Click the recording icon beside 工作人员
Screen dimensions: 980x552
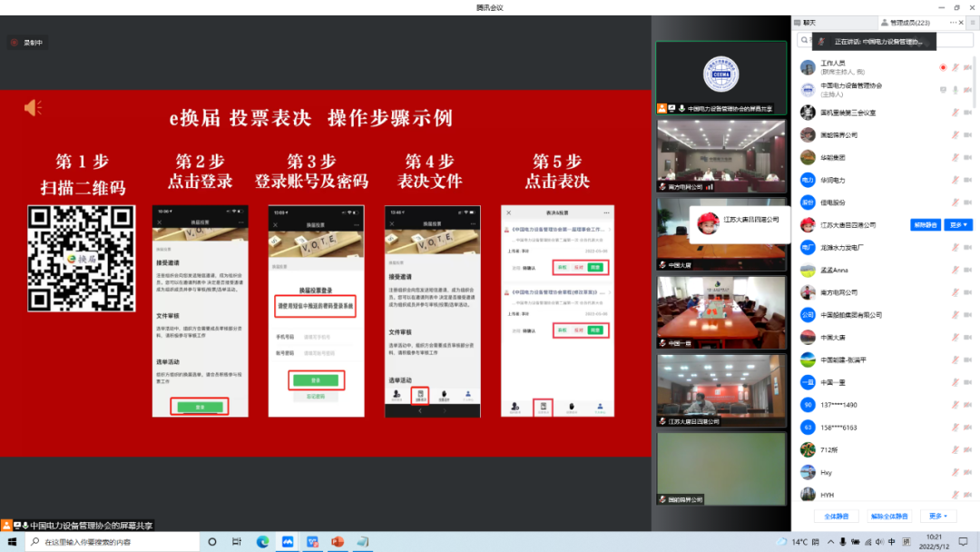point(943,67)
